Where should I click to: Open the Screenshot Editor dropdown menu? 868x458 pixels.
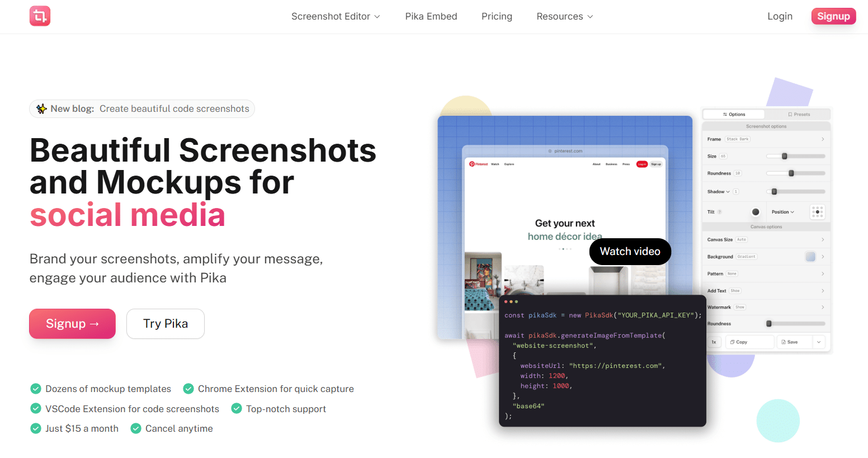click(x=336, y=17)
